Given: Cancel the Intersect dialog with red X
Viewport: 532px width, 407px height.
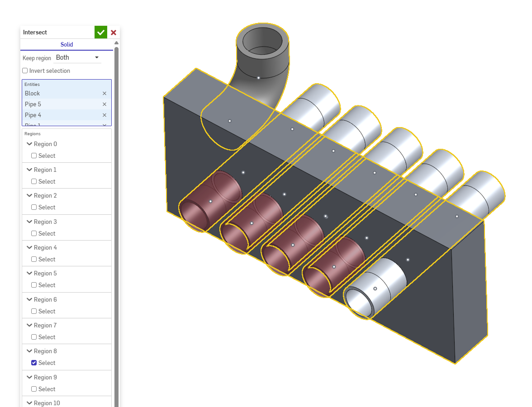Looking at the screenshot, I should (114, 33).
